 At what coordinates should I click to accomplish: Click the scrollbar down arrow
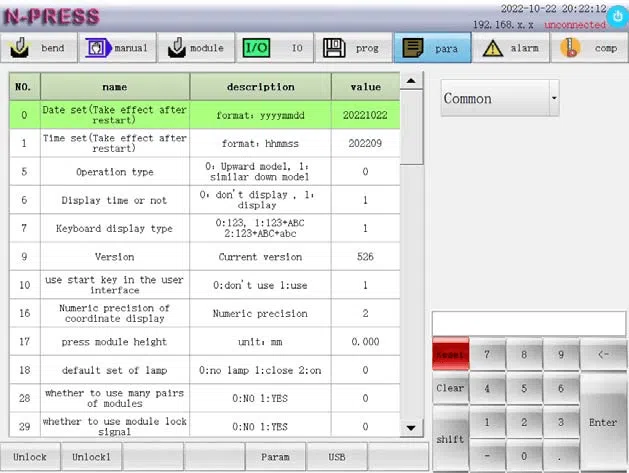point(411,428)
